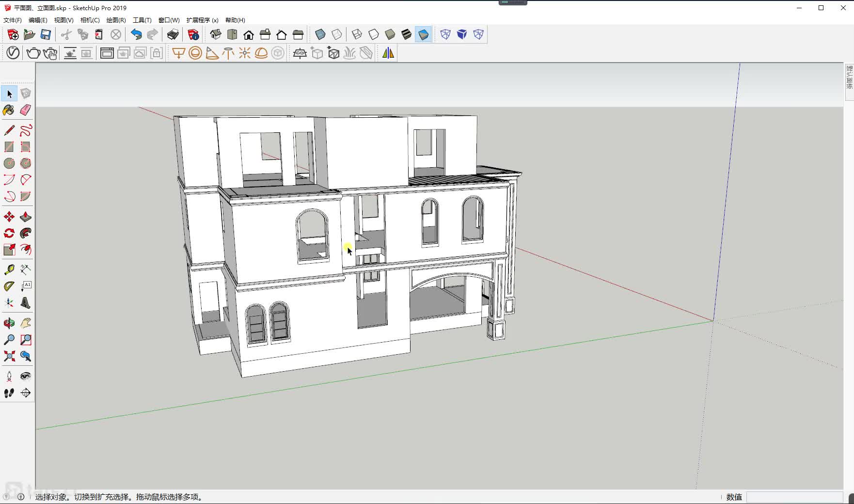Open the 工具(T) menu
Viewport: 854px width, 504px height.
click(142, 20)
